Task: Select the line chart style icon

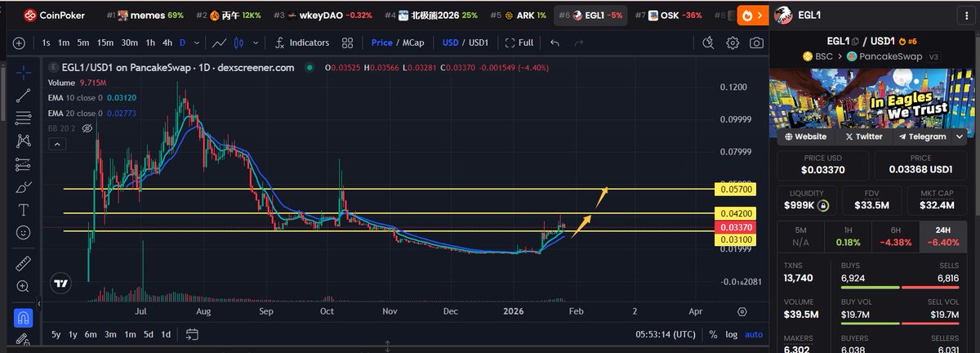Action: coord(220,42)
